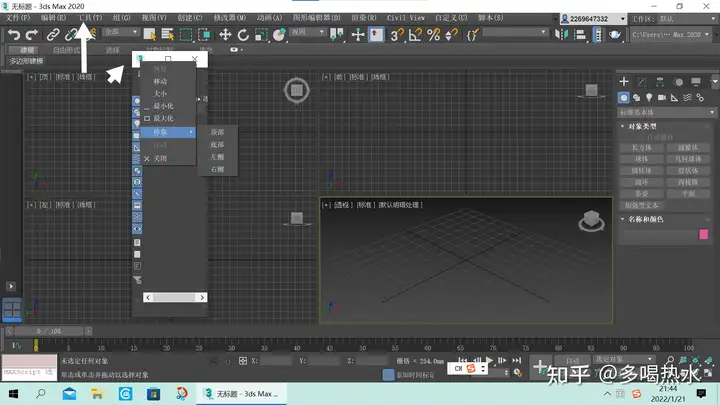The height and width of the screenshot is (405, 720).
Task: Click the pink object color swatch
Action: (x=703, y=235)
